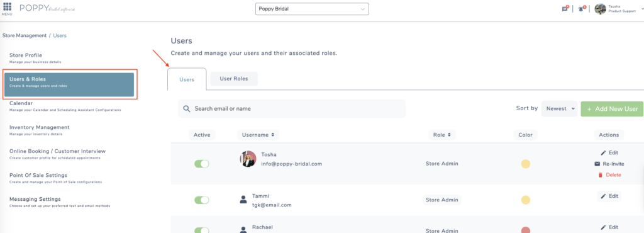Click the pencil icon for Tosha
644x233 pixels.
603,153
